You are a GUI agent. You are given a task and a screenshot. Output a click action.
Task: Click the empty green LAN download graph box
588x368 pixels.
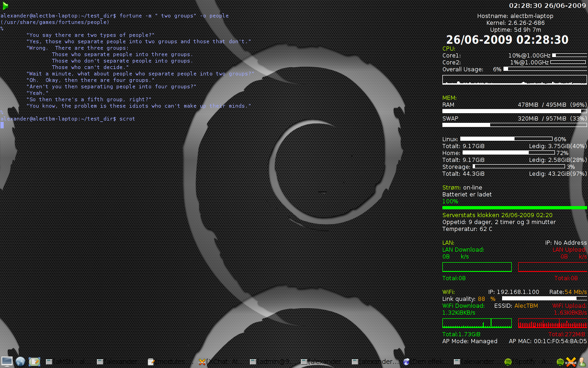tap(477, 267)
